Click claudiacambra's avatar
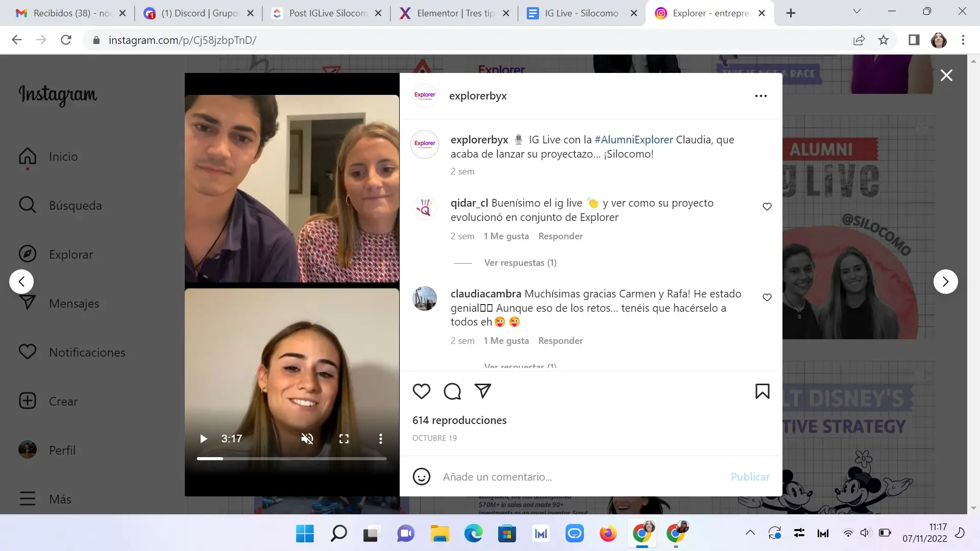 tap(425, 298)
